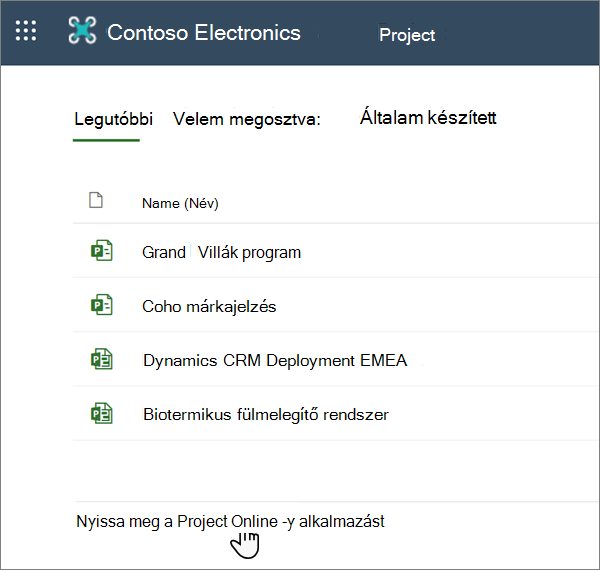Sort by the Name (Név) column header
This screenshot has height=570, width=600.
[x=180, y=203]
